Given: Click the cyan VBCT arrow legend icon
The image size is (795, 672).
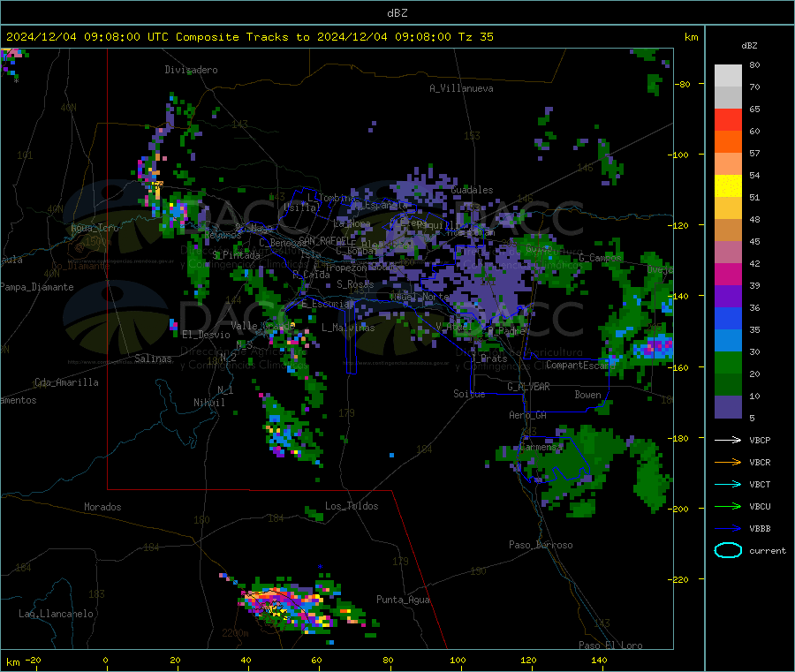Looking at the screenshot, I should 728,484.
